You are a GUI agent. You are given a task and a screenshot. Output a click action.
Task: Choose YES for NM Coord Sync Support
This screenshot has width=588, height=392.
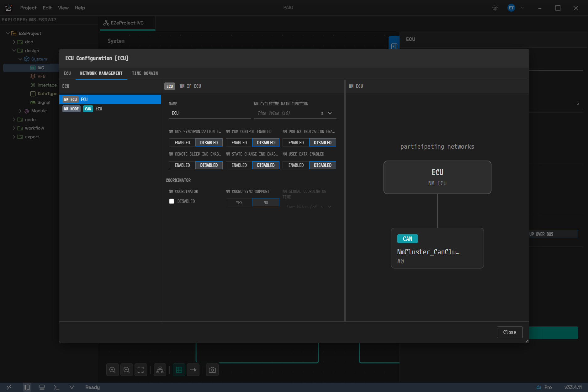point(239,202)
